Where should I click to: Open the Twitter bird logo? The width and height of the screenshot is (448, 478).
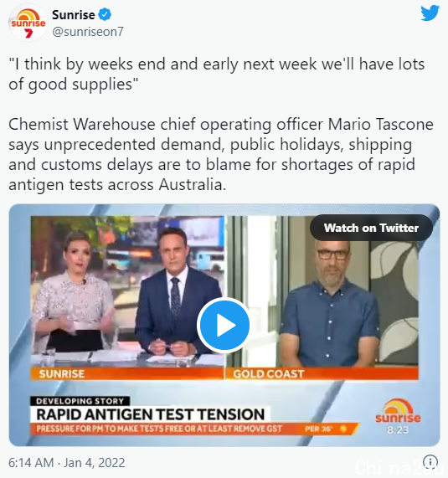click(x=430, y=13)
